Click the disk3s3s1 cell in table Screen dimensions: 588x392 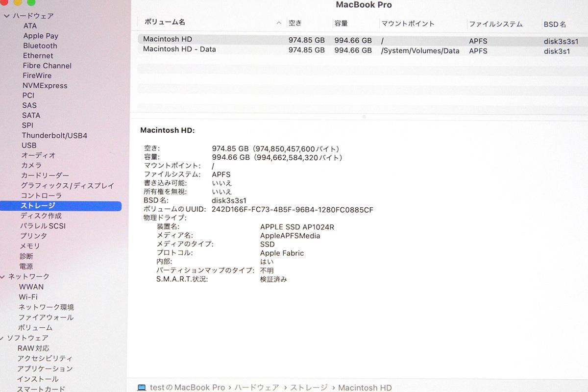pyautogui.click(x=561, y=42)
